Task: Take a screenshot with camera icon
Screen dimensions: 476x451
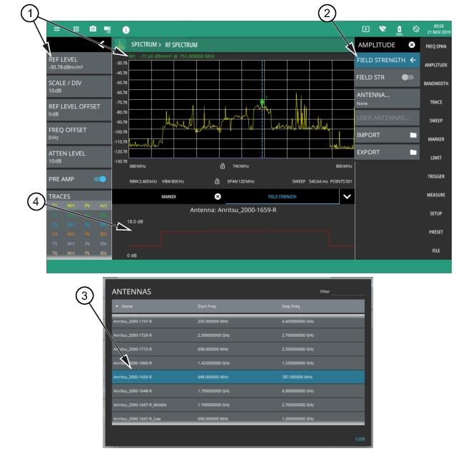Action: (x=93, y=30)
